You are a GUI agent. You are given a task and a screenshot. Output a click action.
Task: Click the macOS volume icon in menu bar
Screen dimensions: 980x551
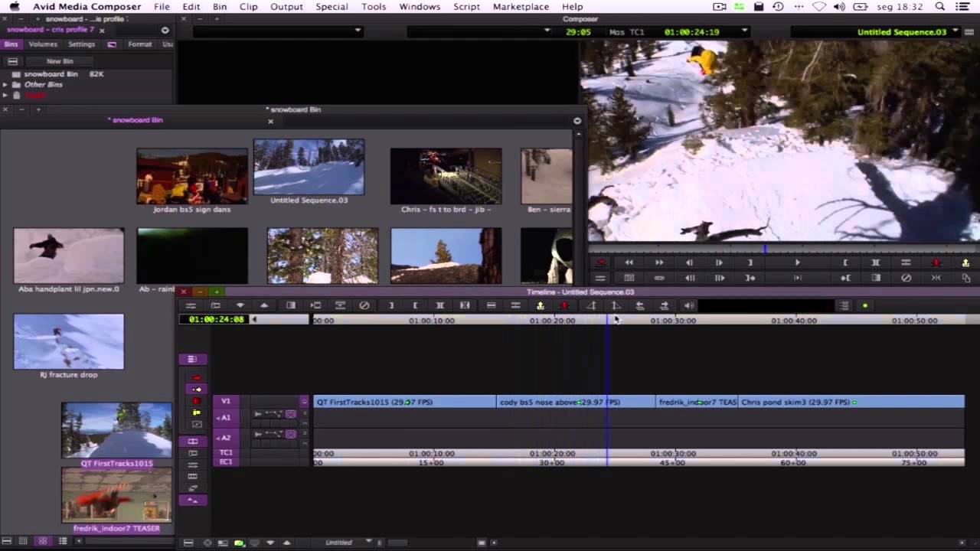click(840, 7)
